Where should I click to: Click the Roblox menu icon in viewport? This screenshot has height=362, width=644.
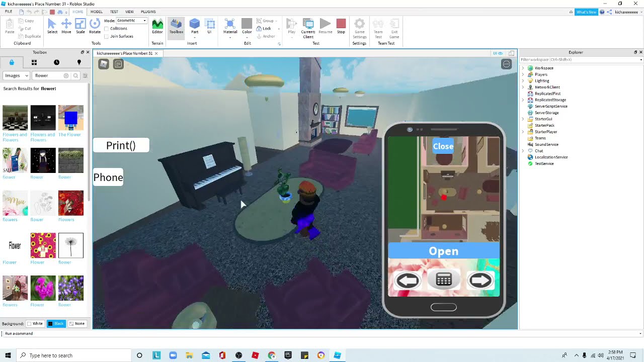click(x=103, y=64)
